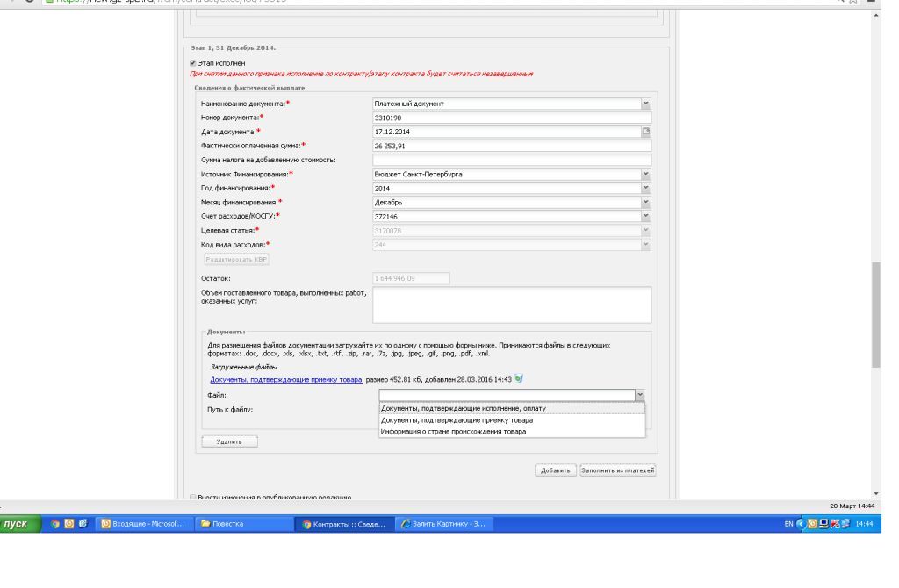The width and height of the screenshot is (899, 588).
Task: Toggle the 'Файл' type dropdown arrow
Action: [x=640, y=395]
